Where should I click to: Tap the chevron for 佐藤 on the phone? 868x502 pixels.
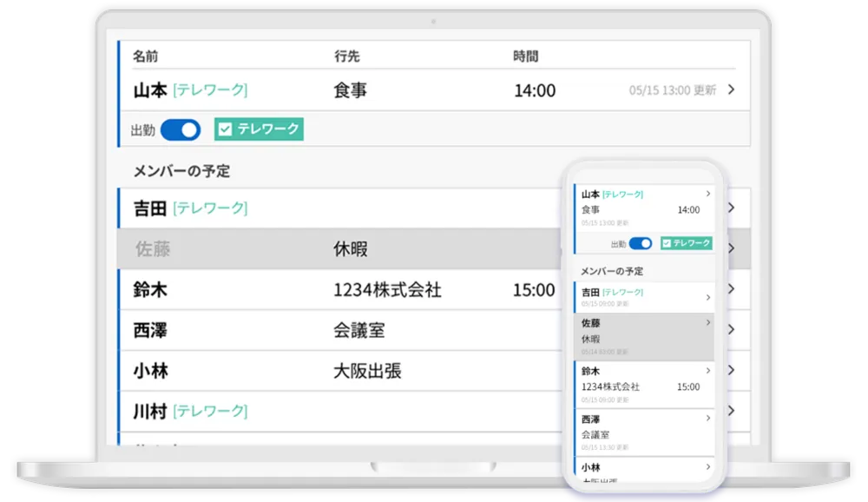pos(708,323)
